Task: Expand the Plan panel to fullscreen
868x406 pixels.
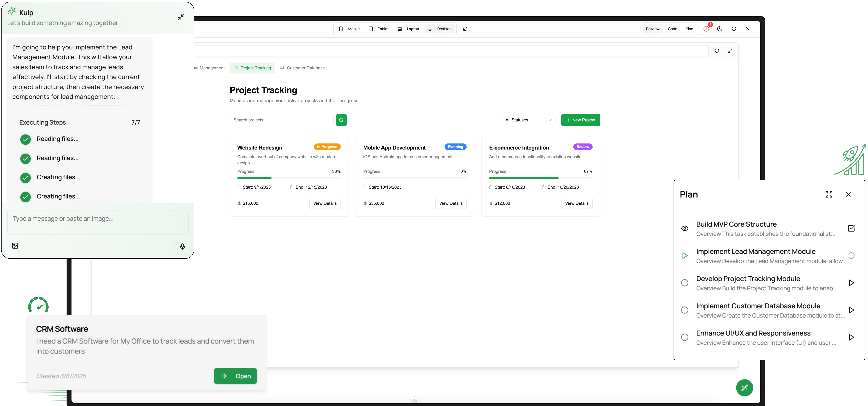Action: click(829, 194)
